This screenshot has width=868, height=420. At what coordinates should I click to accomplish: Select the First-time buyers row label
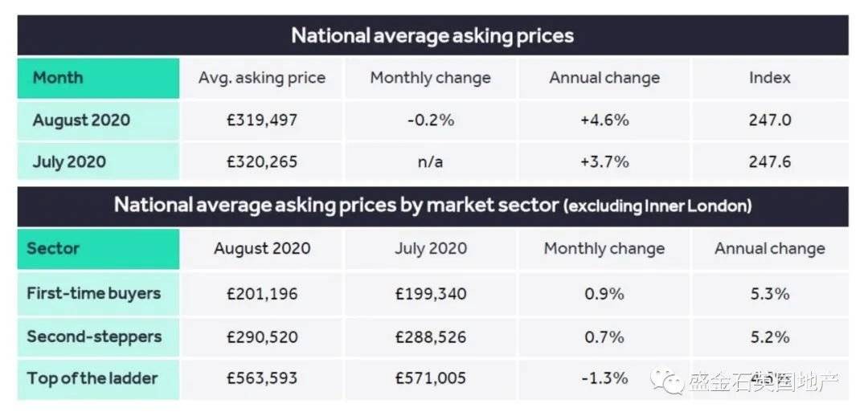(x=93, y=293)
